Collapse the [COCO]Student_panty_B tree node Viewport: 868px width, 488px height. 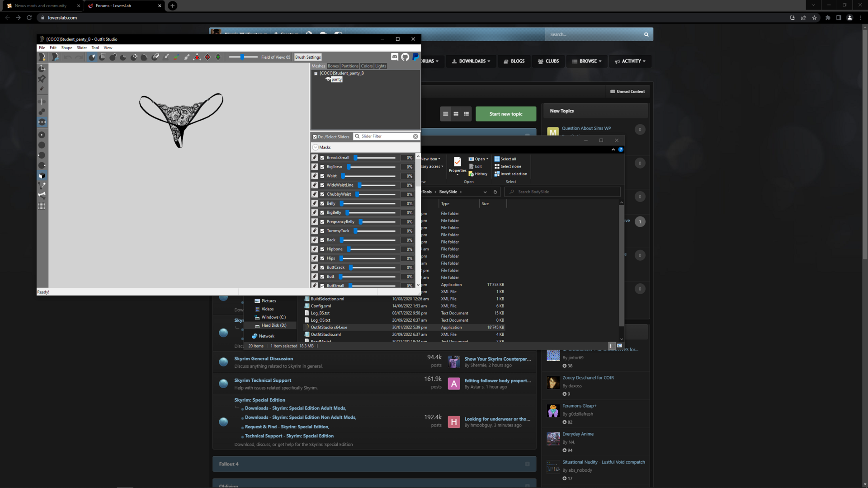pyautogui.click(x=316, y=74)
